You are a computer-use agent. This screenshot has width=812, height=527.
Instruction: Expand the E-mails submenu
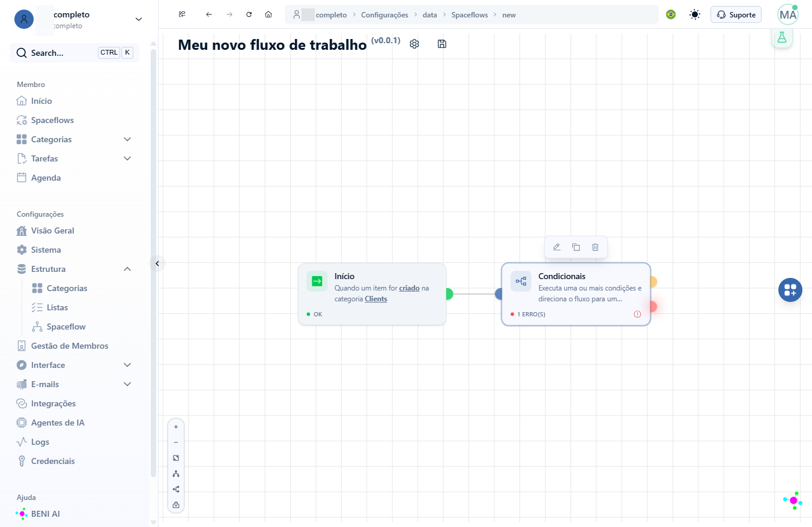127,384
